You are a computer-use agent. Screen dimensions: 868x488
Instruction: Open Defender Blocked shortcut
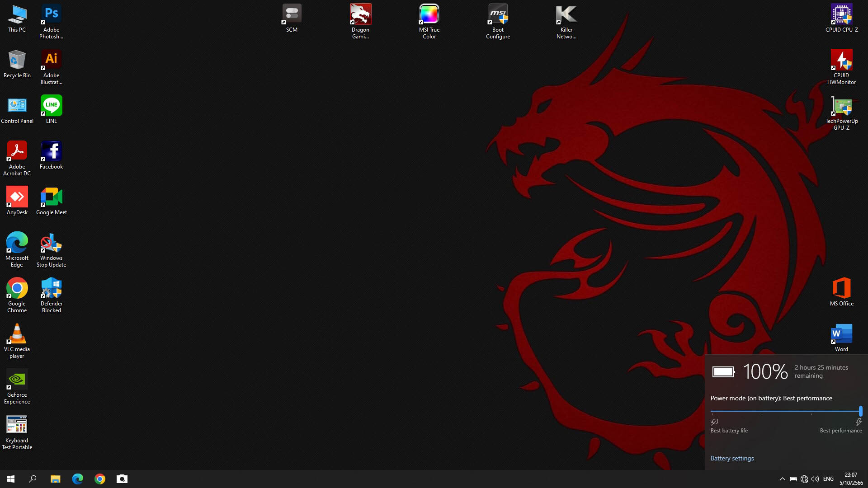click(x=51, y=296)
